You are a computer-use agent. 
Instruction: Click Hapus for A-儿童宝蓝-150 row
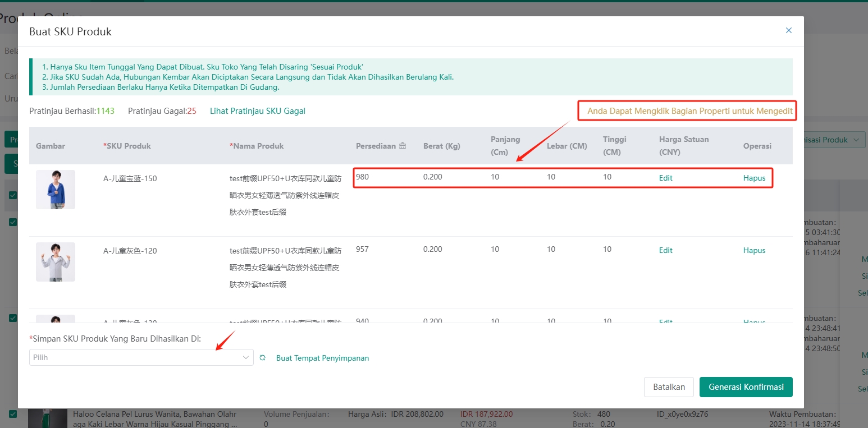pyautogui.click(x=754, y=178)
